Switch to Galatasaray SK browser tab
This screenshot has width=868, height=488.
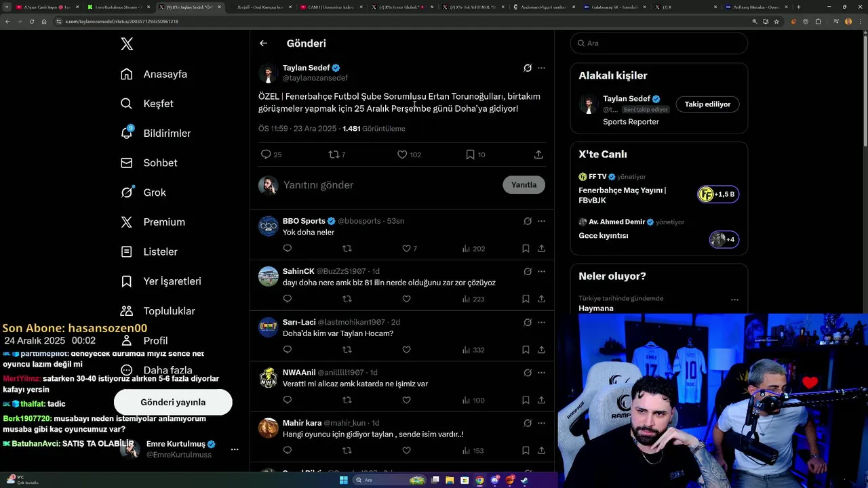click(x=615, y=7)
